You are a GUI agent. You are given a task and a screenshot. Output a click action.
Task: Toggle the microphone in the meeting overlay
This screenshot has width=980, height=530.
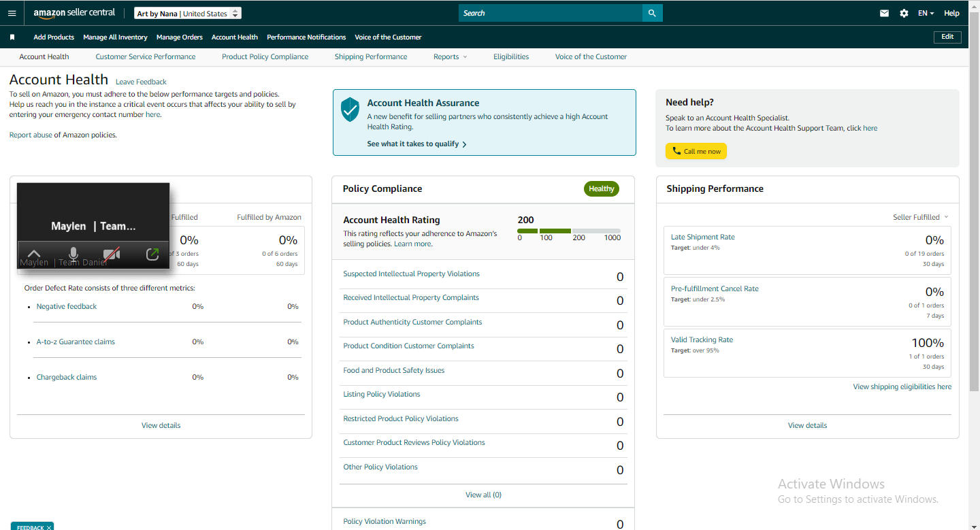click(73, 254)
